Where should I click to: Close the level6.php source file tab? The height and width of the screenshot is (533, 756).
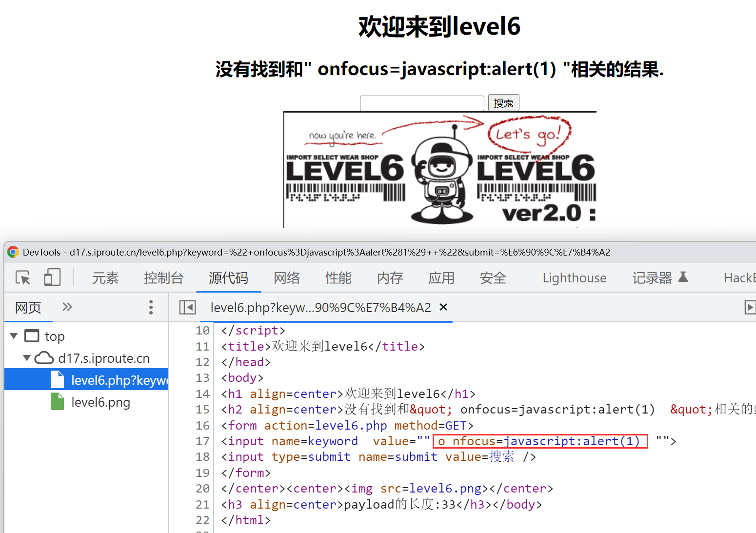pos(443,307)
